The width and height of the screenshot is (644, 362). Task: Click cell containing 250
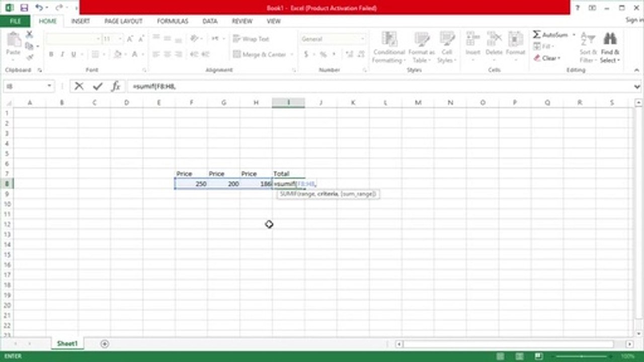point(191,184)
